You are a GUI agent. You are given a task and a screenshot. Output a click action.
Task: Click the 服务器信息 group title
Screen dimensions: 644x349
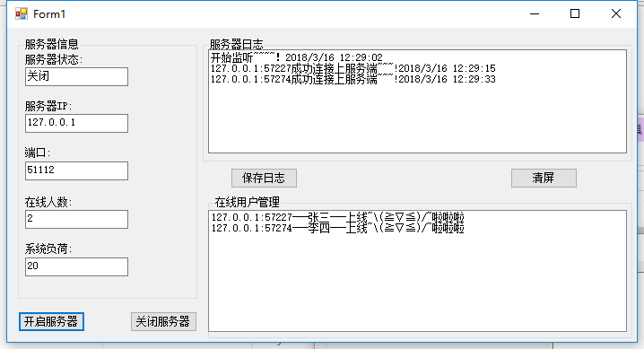click(52, 44)
